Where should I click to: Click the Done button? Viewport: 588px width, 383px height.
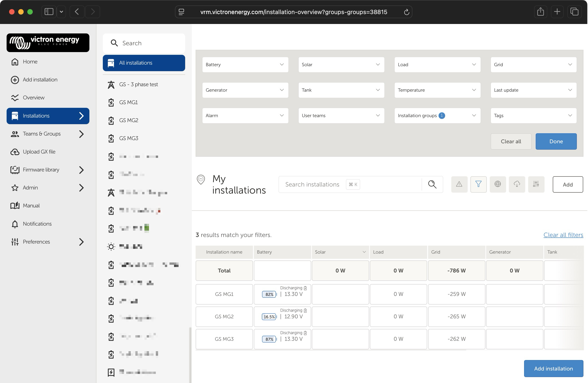coord(556,142)
